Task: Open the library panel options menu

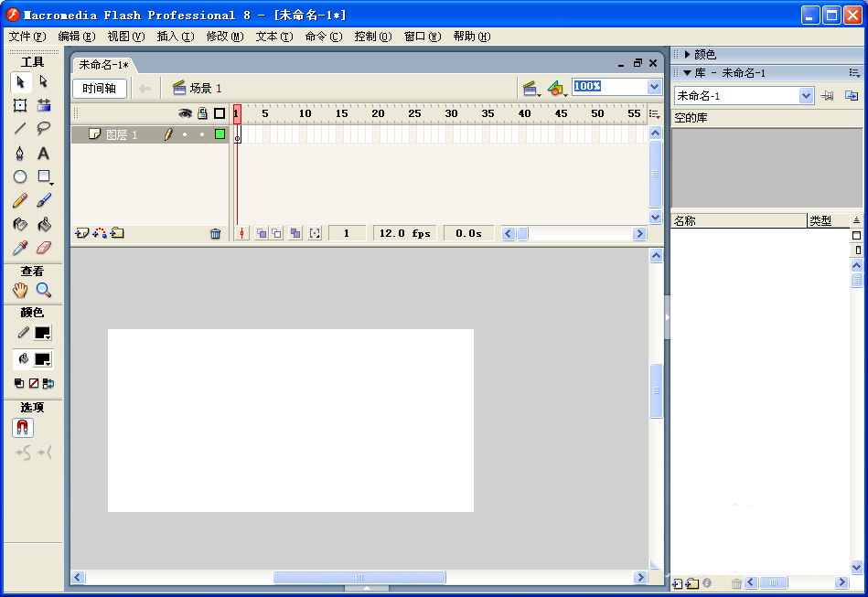Action: click(854, 73)
